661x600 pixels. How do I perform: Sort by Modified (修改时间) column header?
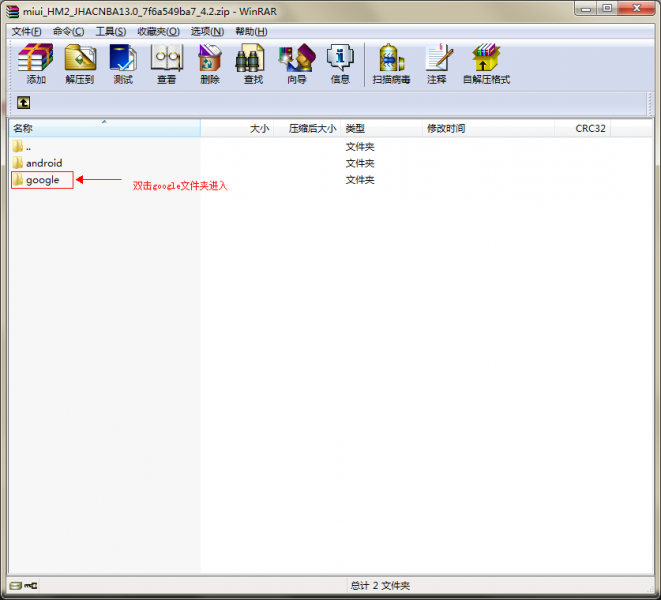(488, 128)
